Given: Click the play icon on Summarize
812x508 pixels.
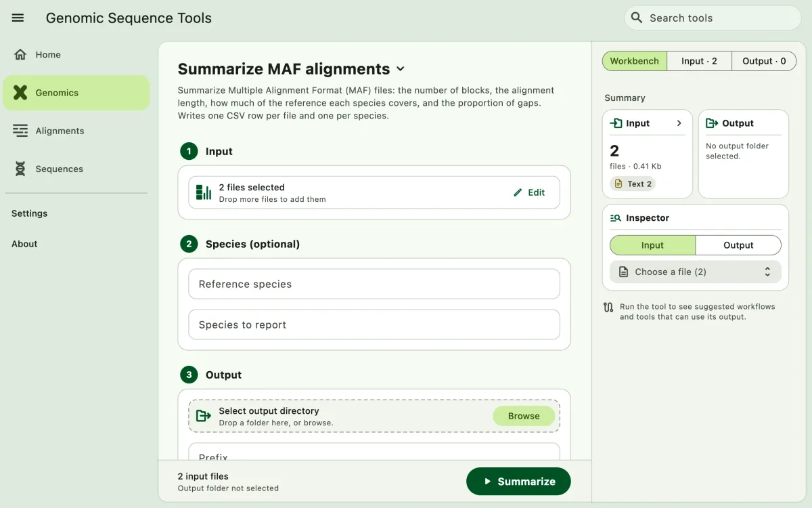Looking at the screenshot, I should click(487, 482).
